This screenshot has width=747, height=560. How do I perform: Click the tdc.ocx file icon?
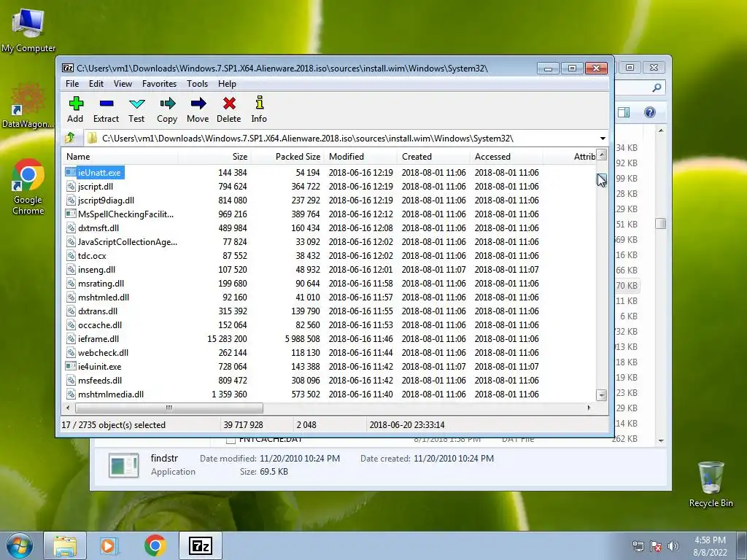[x=71, y=256]
